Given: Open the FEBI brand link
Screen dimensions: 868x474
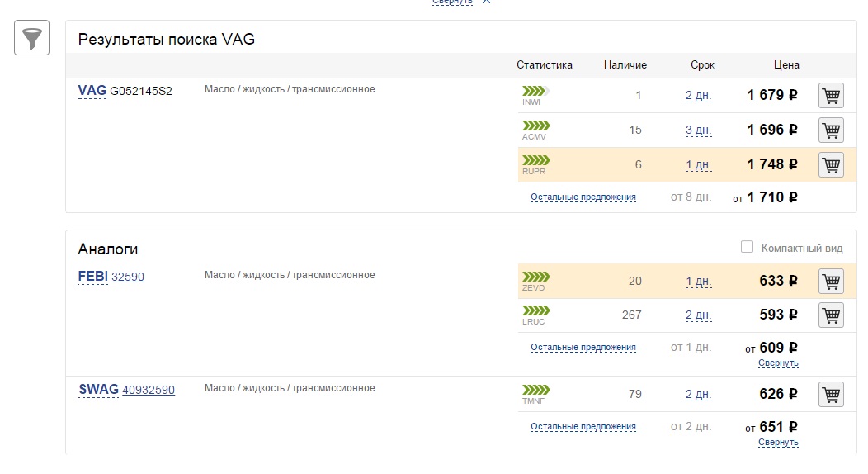Looking at the screenshot, I should tap(92, 277).
